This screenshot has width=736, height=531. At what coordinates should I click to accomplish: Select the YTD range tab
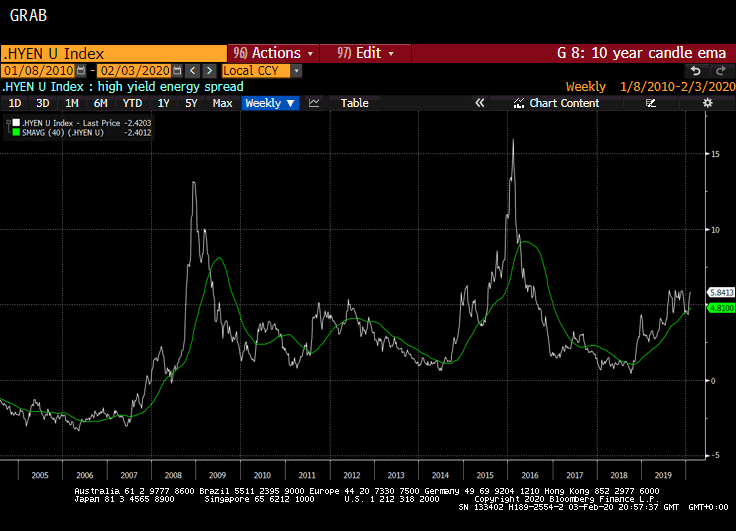click(x=132, y=103)
